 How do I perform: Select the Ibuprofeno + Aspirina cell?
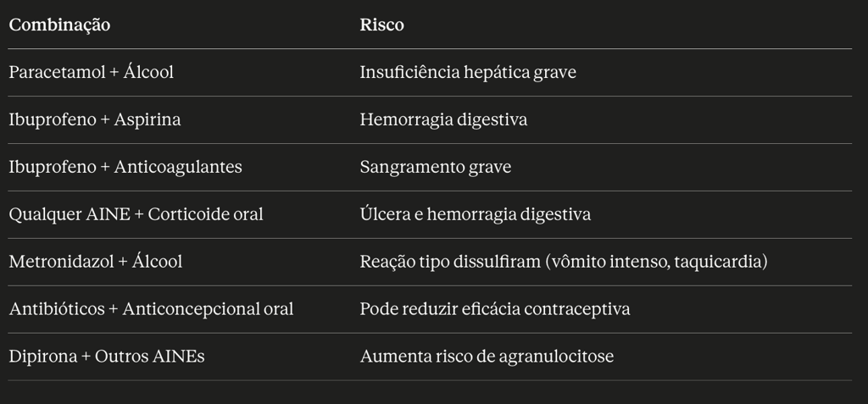[x=95, y=119]
